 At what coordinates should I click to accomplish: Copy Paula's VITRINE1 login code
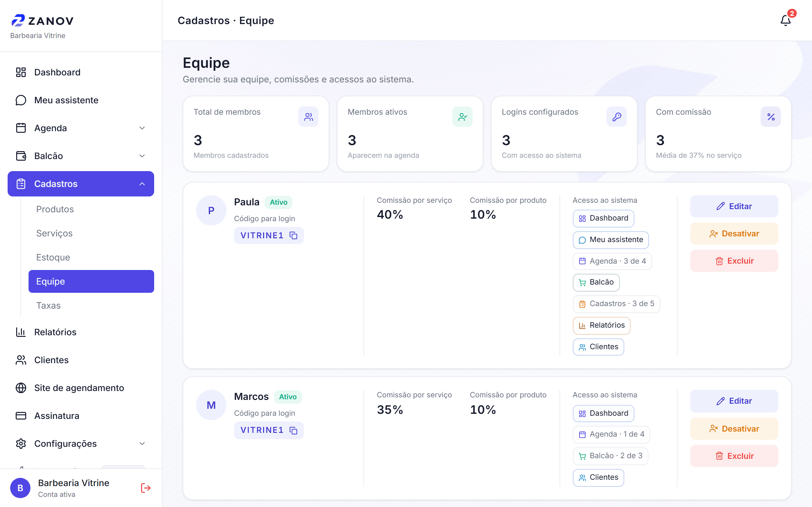[294, 236]
